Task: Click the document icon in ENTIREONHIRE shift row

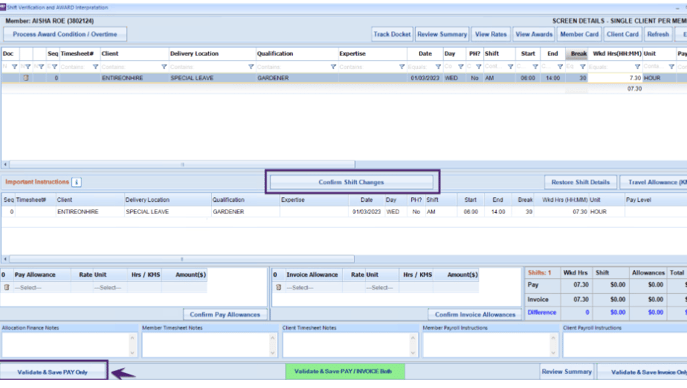Action: [x=26, y=78]
